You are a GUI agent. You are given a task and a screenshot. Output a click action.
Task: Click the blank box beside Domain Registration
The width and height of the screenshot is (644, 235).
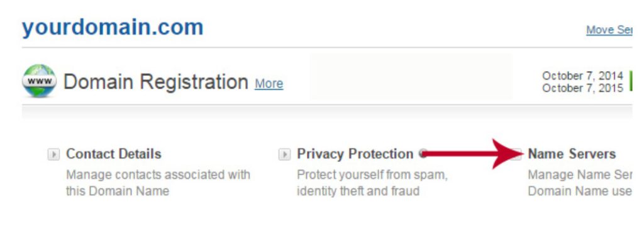[x=411, y=76]
